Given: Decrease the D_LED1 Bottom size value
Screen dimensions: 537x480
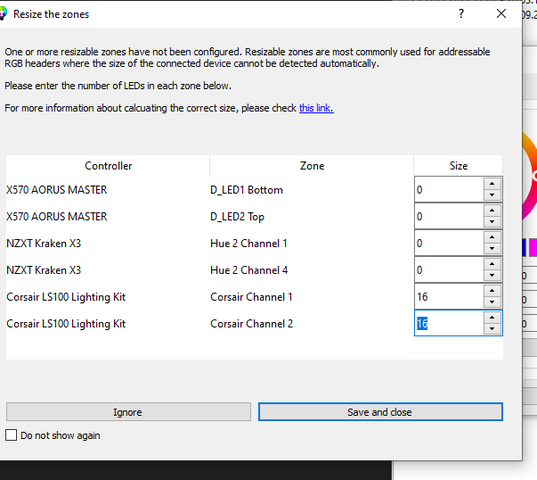Looking at the screenshot, I should pos(492,195).
